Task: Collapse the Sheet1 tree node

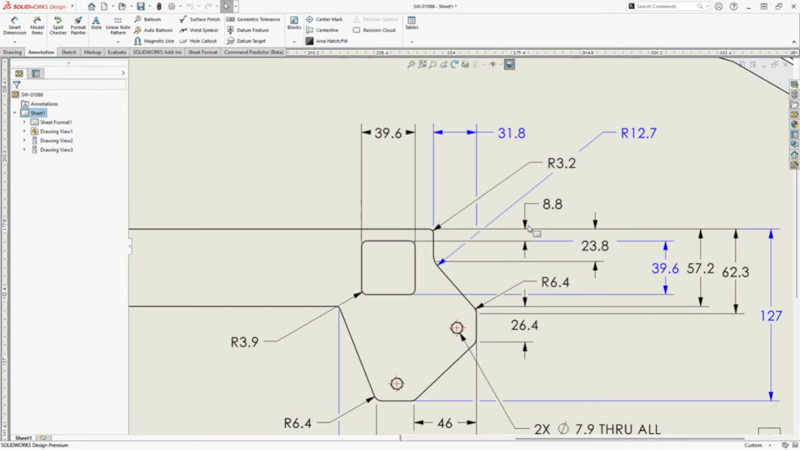Action: (15, 113)
